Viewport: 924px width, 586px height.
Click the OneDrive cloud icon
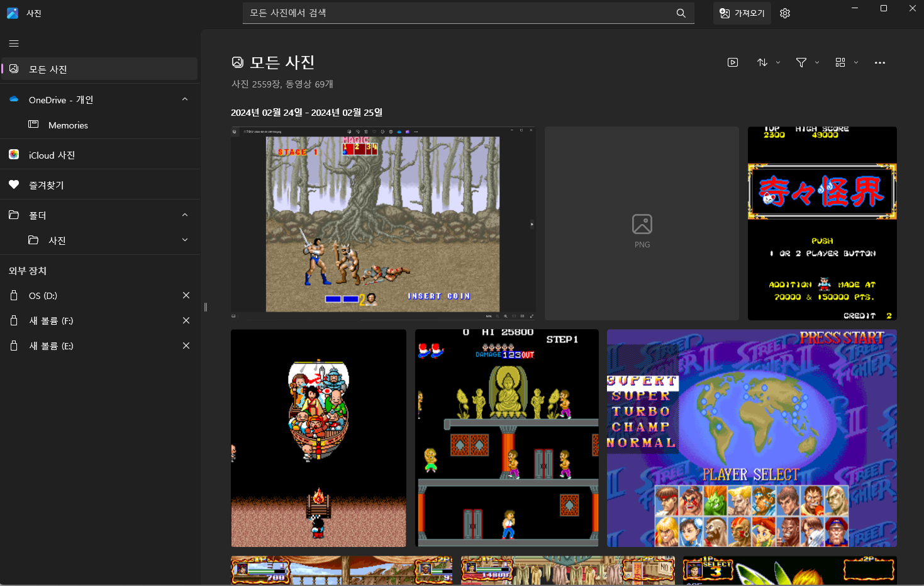pos(14,99)
